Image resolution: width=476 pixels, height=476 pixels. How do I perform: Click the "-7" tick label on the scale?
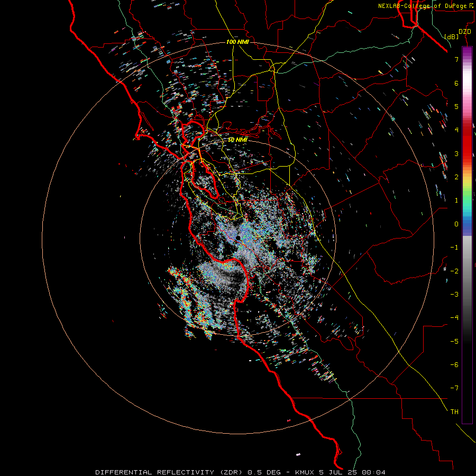coord(454,388)
